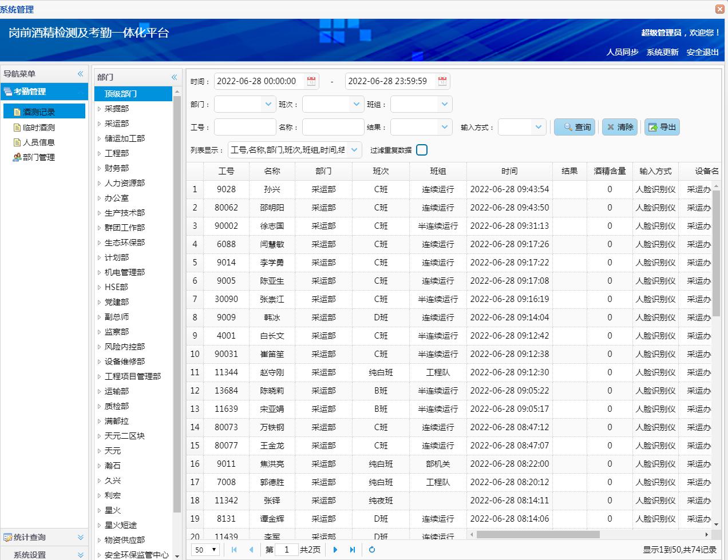Click the 工号 employee ID input field
Viewport: 728px width, 560px height.
click(x=245, y=127)
